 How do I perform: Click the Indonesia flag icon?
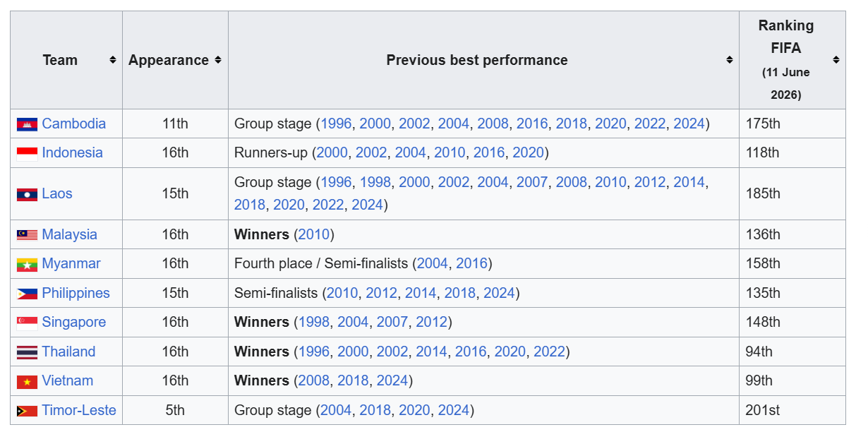pos(27,153)
